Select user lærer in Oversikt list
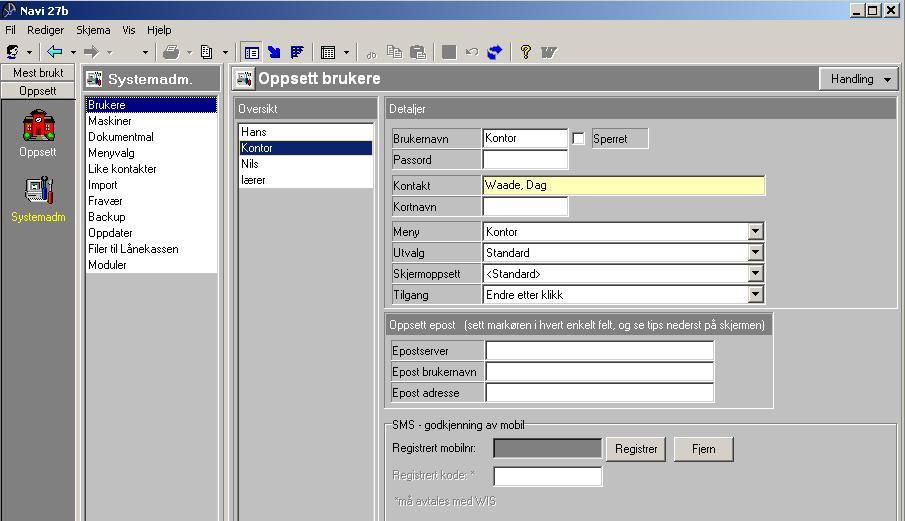The height and width of the screenshot is (521, 905). (x=306, y=180)
